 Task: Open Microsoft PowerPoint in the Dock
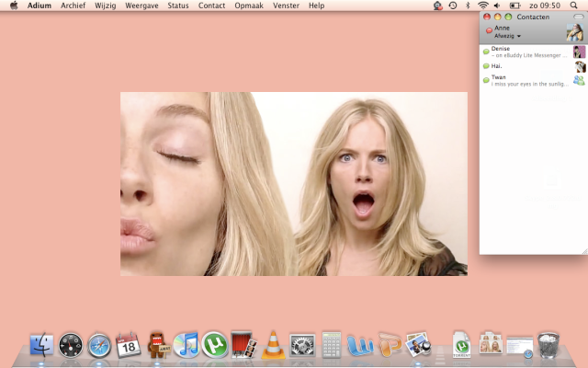click(390, 345)
